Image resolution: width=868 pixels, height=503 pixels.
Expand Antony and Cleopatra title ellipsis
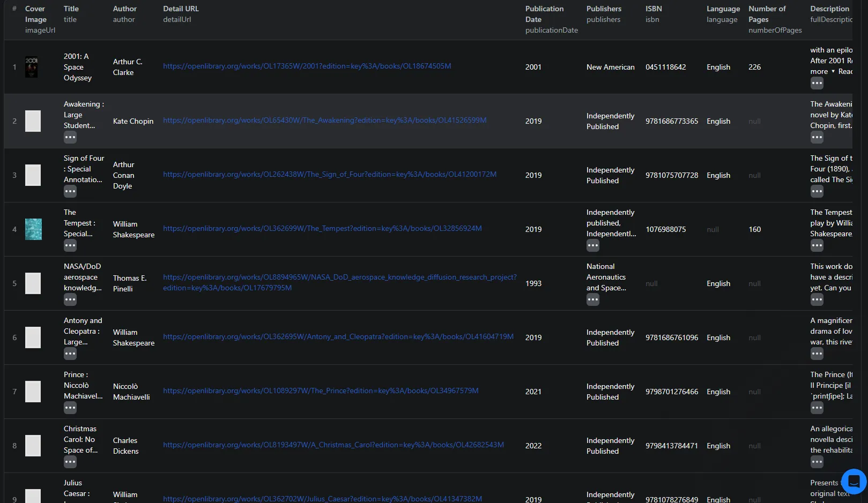click(x=70, y=354)
